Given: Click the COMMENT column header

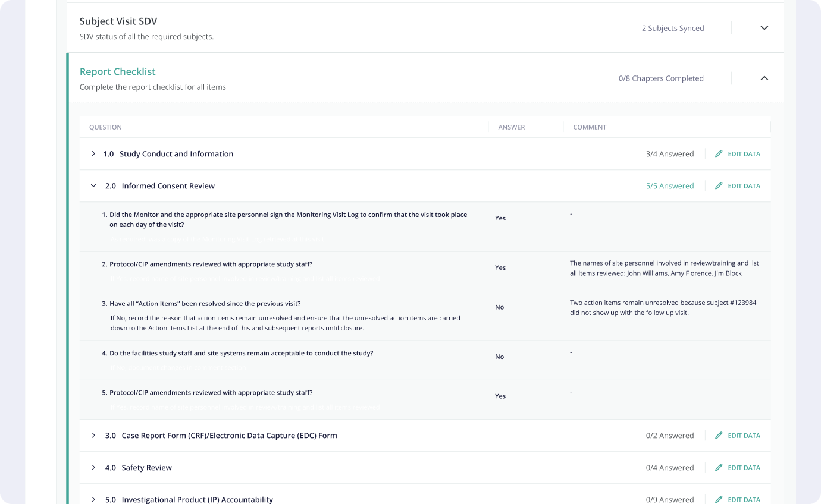Looking at the screenshot, I should [590, 127].
